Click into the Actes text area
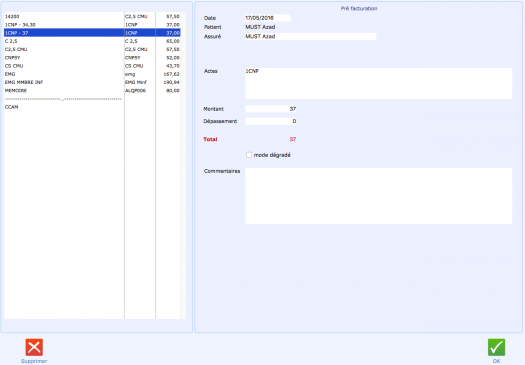 tap(378, 83)
